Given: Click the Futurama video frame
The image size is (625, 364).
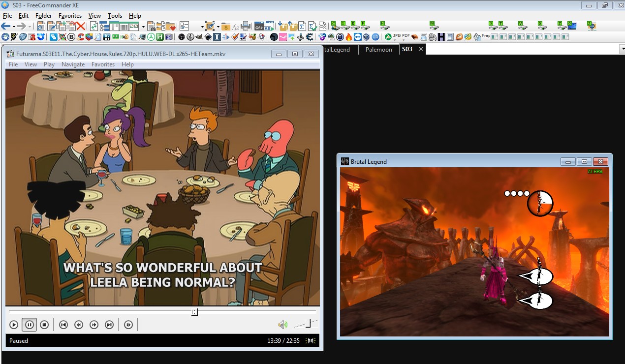Looking at the screenshot, I should pyautogui.click(x=162, y=188).
